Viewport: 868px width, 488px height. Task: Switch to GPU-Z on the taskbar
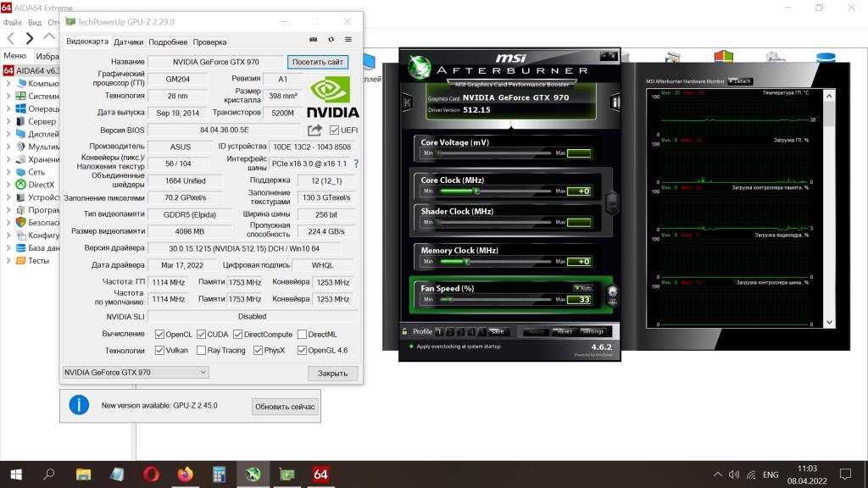pyautogui.click(x=287, y=474)
